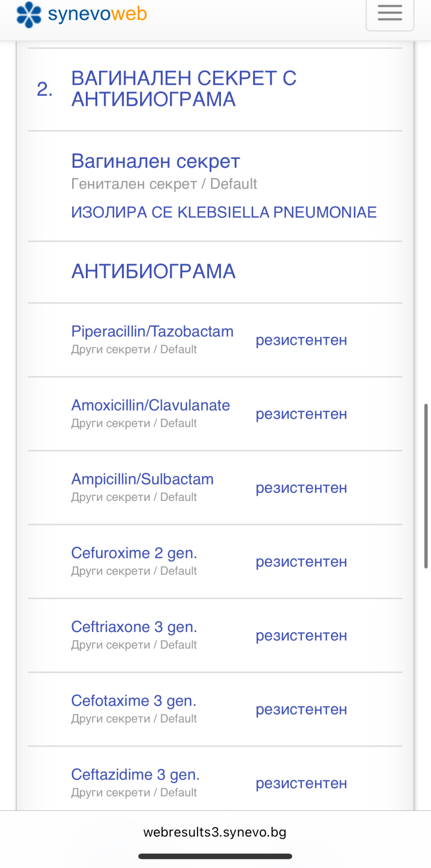Tap the webresults3.synevo.bg address bar
This screenshot has width=431, height=868.
pos(215,832)
